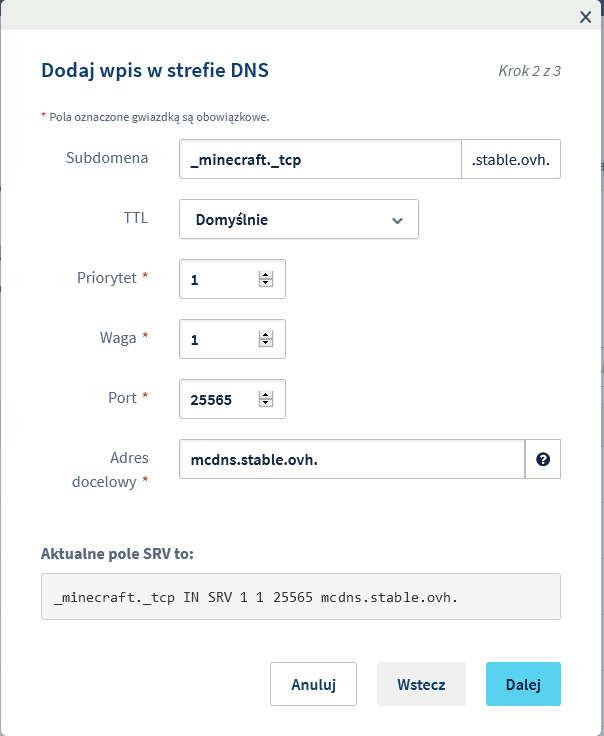Go back with the Wstecz button
Viewport: 604px width, 736px height.
tap(421, 685)
